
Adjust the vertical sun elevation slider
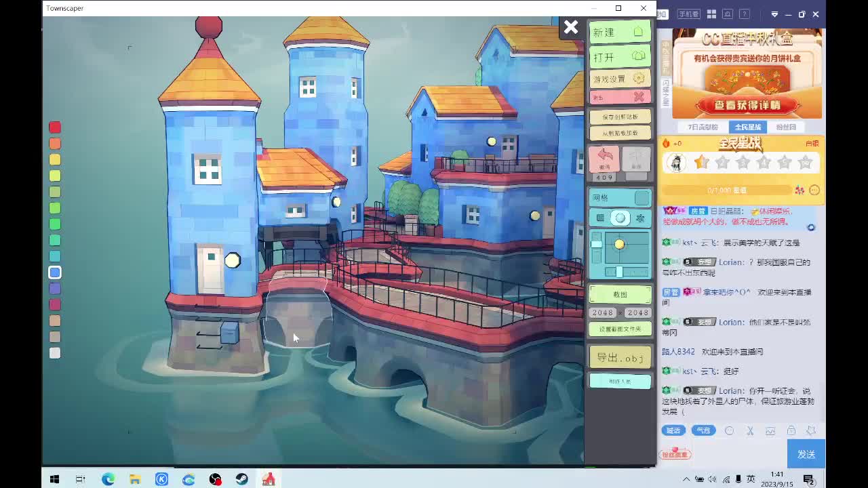596,248
